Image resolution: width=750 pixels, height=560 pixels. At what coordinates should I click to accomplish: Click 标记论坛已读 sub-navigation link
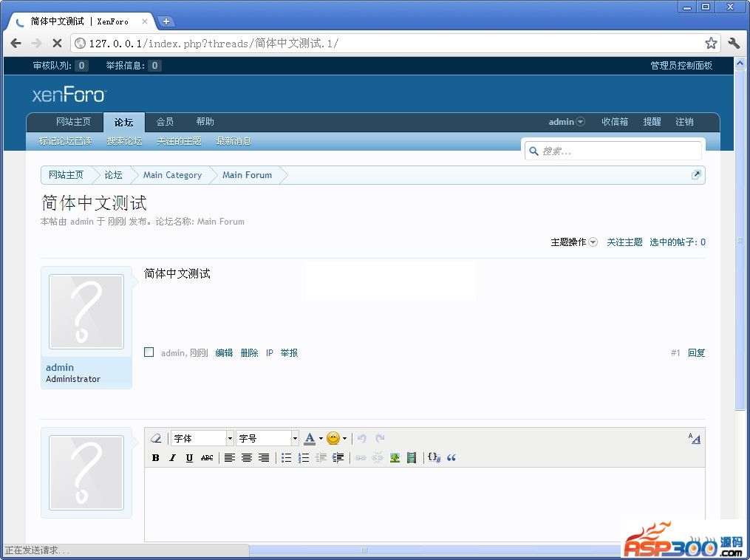(x=66, y=141)
